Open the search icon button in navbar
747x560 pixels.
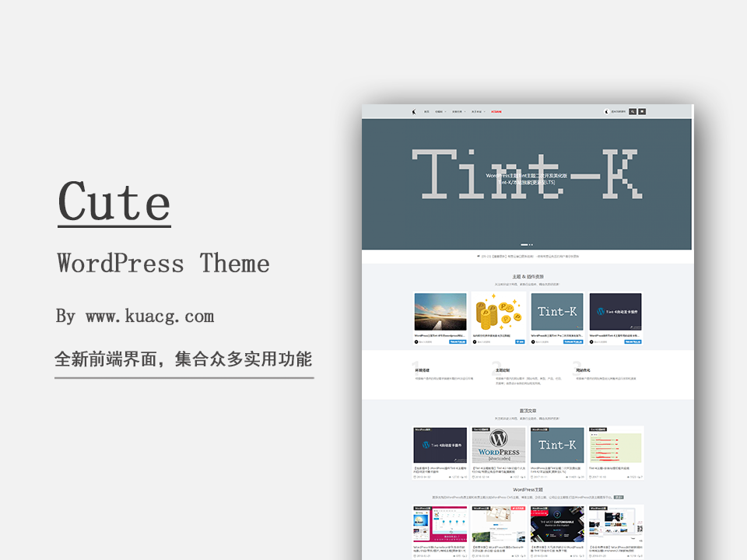click(x=633, y=111)
